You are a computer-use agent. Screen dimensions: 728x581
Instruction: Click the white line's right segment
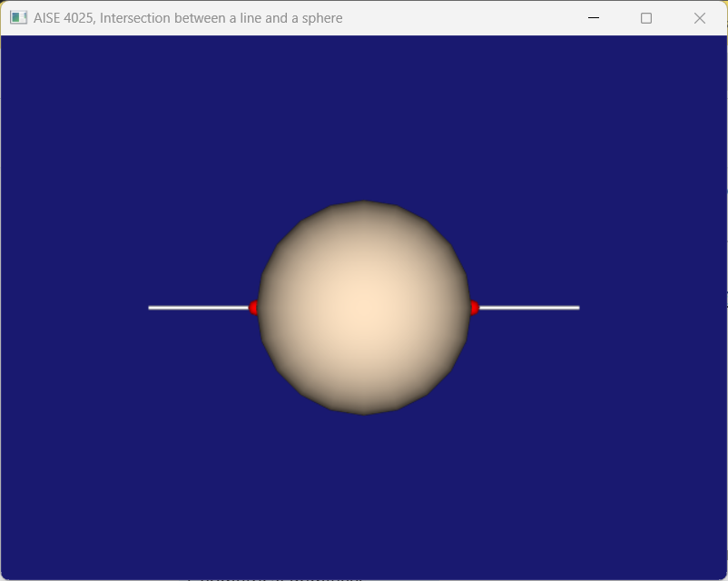528,308
